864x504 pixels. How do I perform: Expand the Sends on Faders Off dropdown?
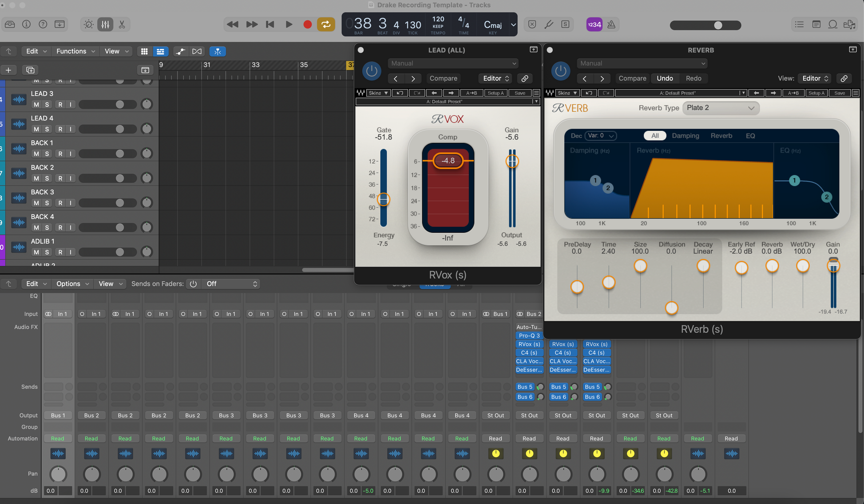pyautogui.click(x=231, y=284)
